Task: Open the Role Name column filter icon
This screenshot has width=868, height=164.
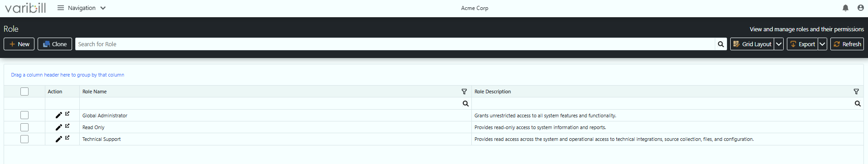Action: pos(464,92)
